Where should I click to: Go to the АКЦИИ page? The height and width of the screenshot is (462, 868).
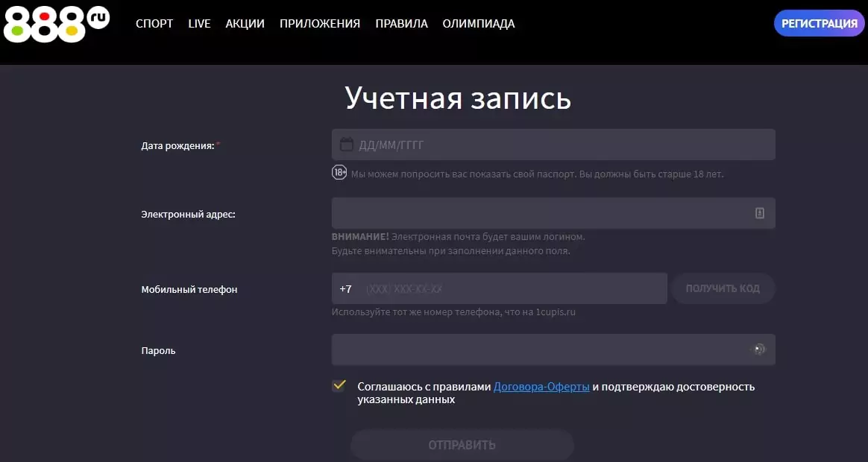coord(245,24)
